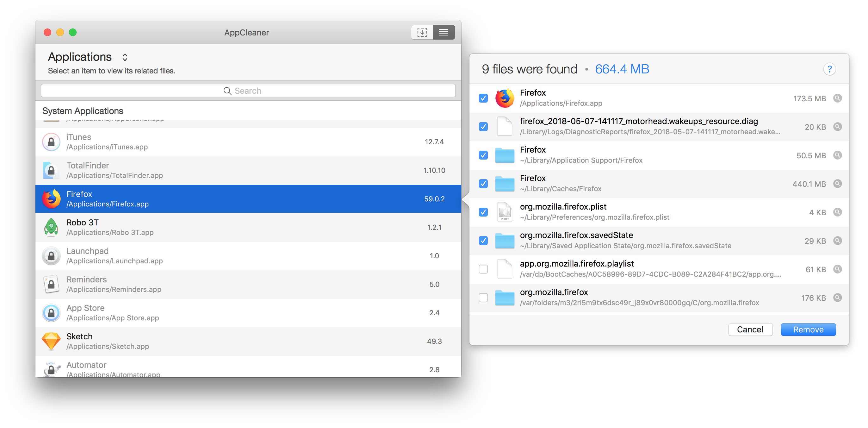The width and height of the screenshot is (868, 428).
Task: Click the Cancel button to dismiss dialog
Action: click(750, 329)
